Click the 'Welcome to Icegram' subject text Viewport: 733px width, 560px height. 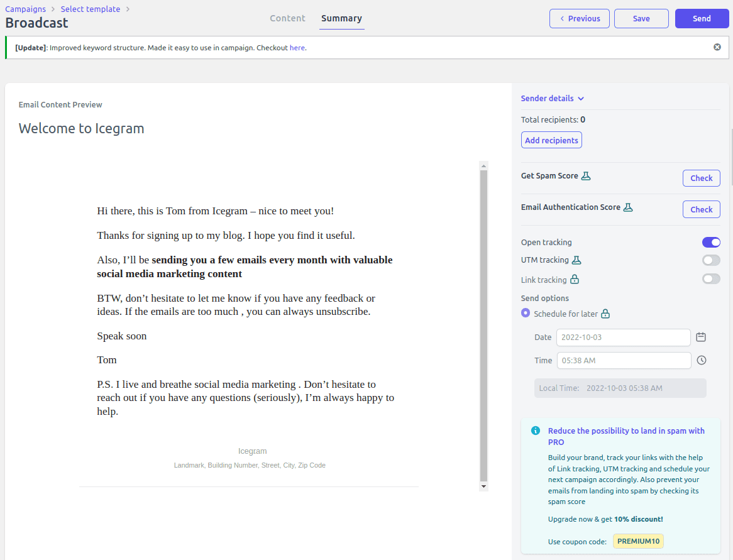pyautogui.click(x=81, y=129)
